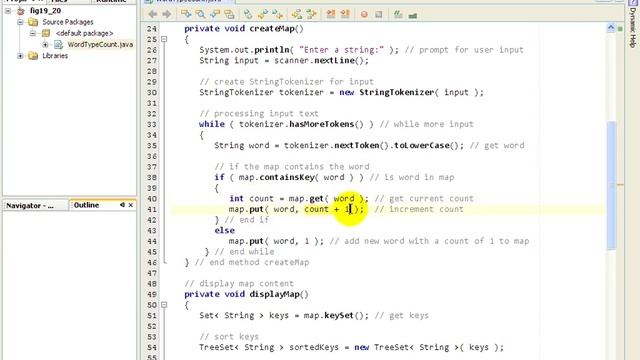
Task: Click 'containsKey' on line 38
Action: pyautogui.click(x=287, y=177)
